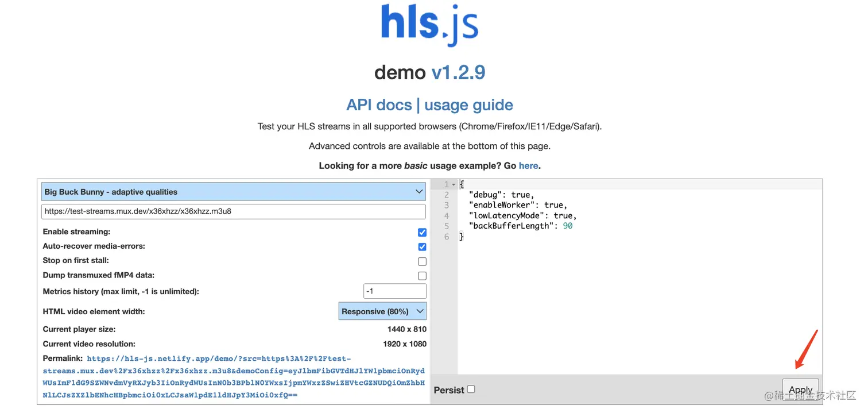
Task: Toggle Auto-recover media-errors checkbox
Action: click(x=422, y=246)
